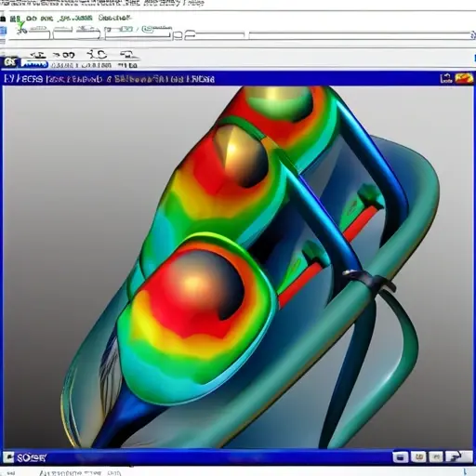Image resolution: width=476 pixels, height=476 pixels.
Task: Click the black lock icon at top left
Action: pyautogui.click(x=3, y=19)
